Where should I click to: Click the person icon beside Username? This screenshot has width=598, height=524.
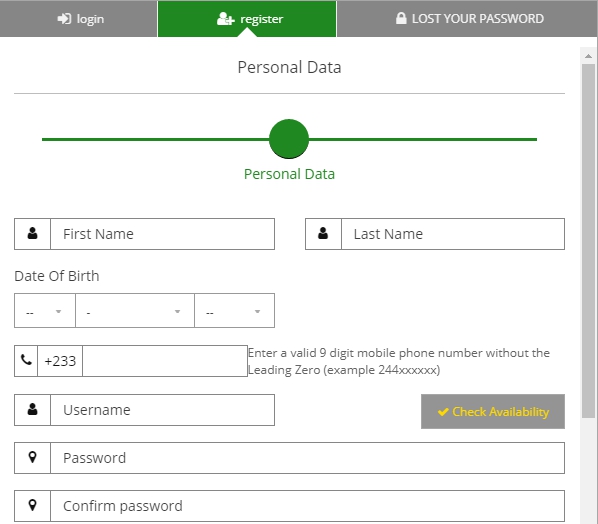click(32, 410)
